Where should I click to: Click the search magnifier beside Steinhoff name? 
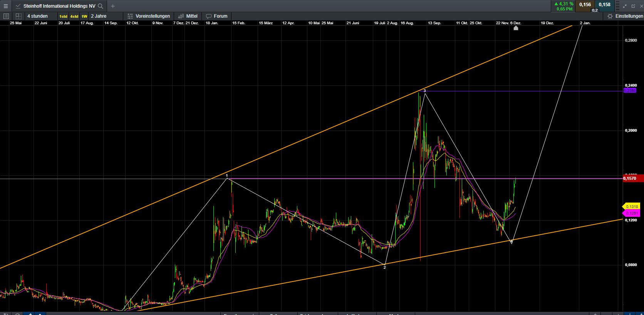point(101,6)
